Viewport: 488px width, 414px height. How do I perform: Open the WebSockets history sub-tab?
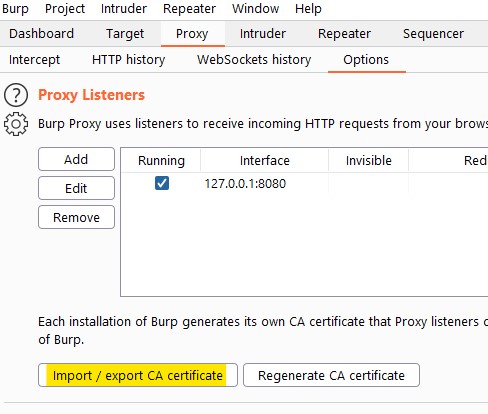tap(254, 60)
